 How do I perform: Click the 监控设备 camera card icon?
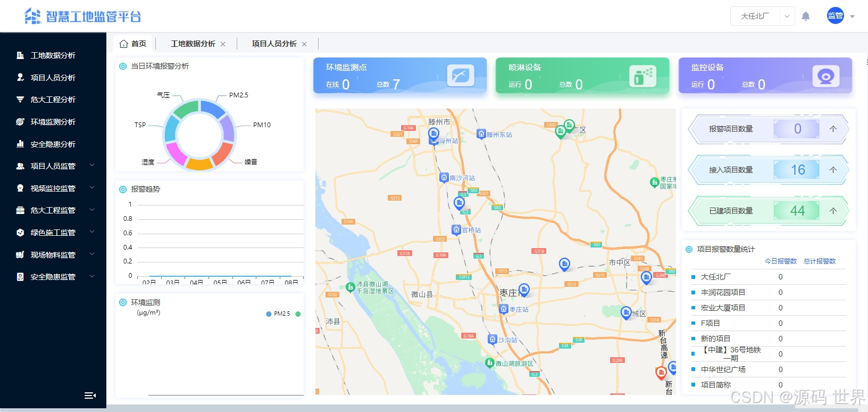coord(826,76)
